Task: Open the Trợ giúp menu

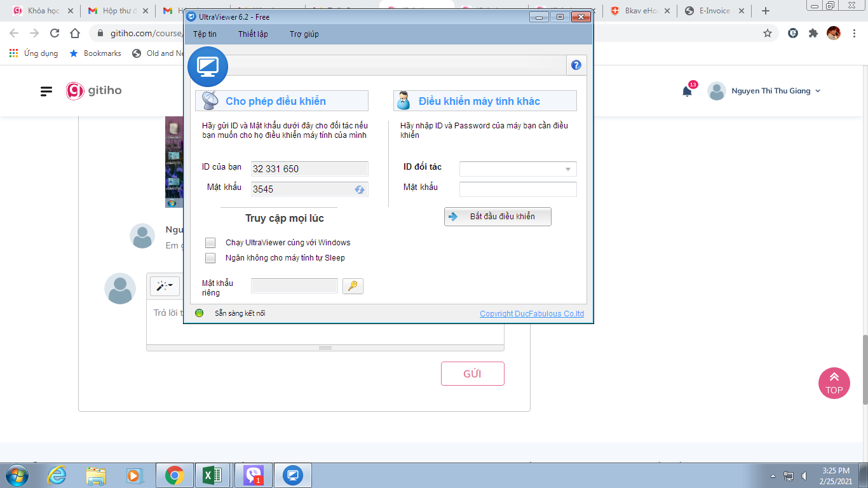Action: (x=304, y=34)
